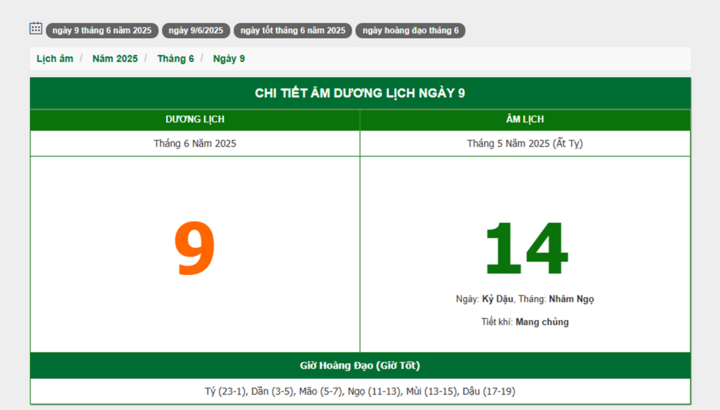
Task: Click 'Tháng 6 Năm 2025' solar month text
Action: (195, 143)
